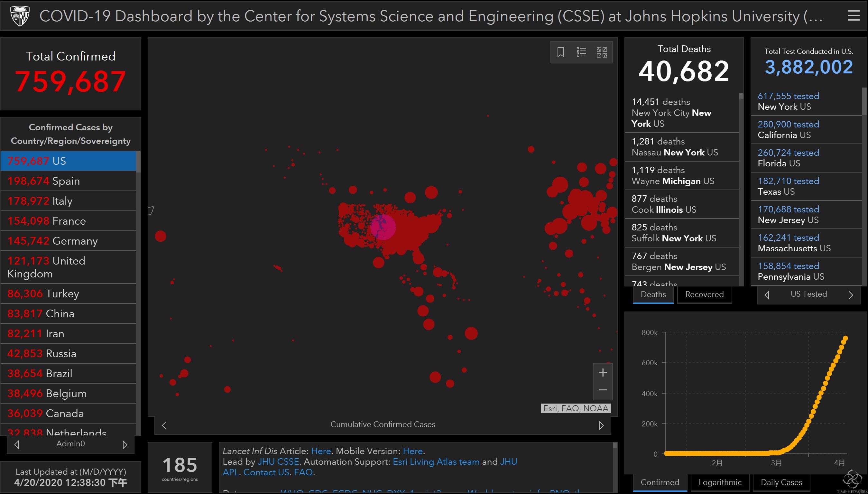Select France in the confirmed cases list
The image size is (868, 494).
[x=69, y=221]
